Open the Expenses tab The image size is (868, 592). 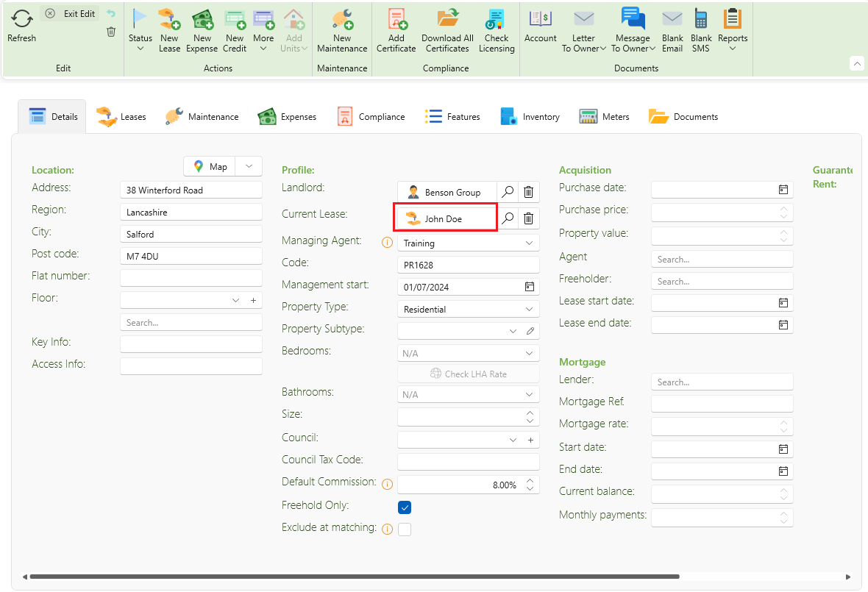287,117
